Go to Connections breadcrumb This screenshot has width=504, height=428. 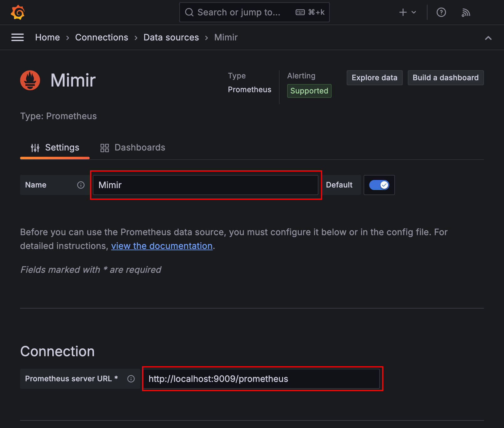pyautogui.click(x=102, y=37)
